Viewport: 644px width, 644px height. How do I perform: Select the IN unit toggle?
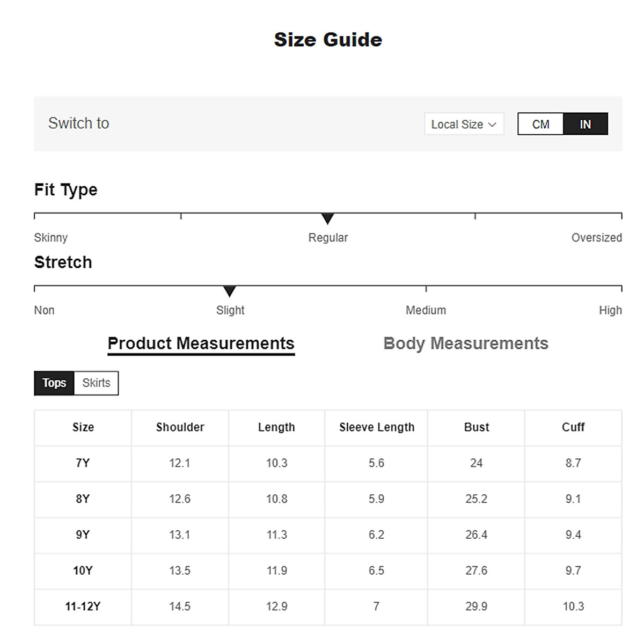pyautogui.click(x=585, y=125)
